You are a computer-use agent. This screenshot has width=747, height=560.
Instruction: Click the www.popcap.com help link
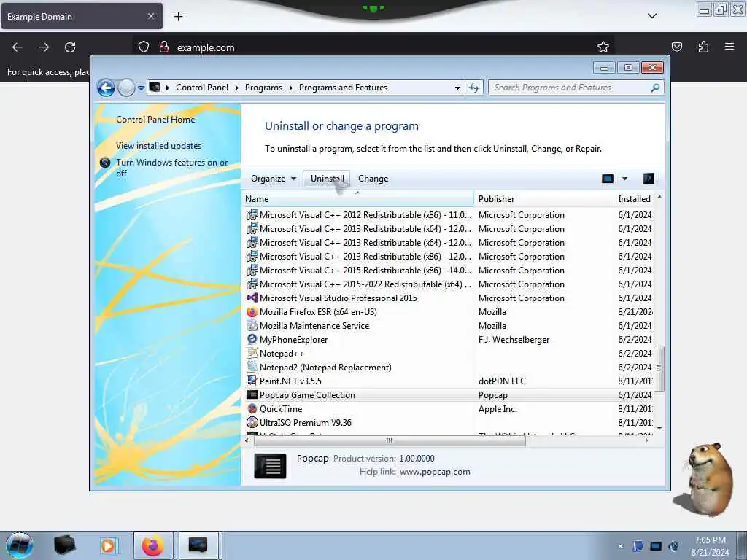coord(435,472)
